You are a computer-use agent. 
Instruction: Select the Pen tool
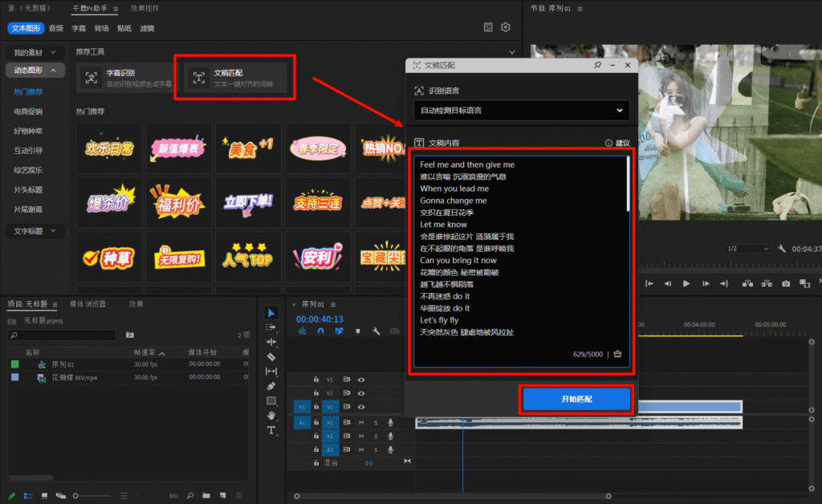(271, 386)
